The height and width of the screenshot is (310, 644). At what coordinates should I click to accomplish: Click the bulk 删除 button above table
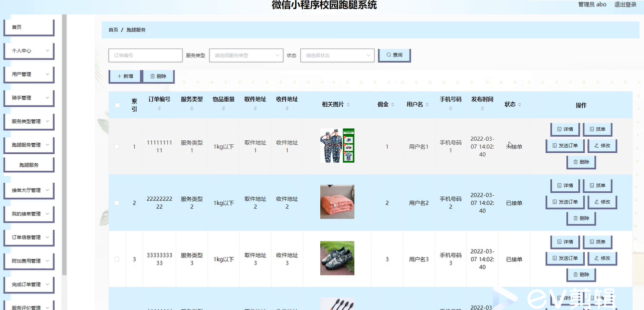(158, 77)
